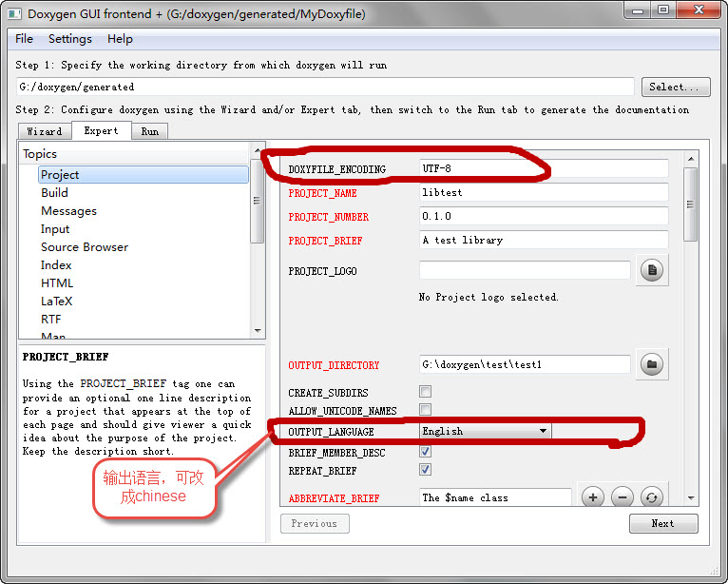728x584 pixels.
Task: Select the Input topic
Action: [x=55, y=229]
